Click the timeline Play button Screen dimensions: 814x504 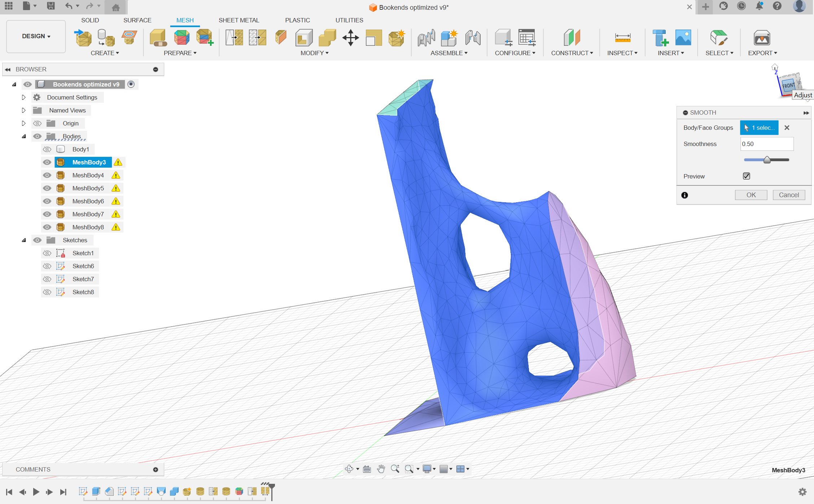pos(36,492)
